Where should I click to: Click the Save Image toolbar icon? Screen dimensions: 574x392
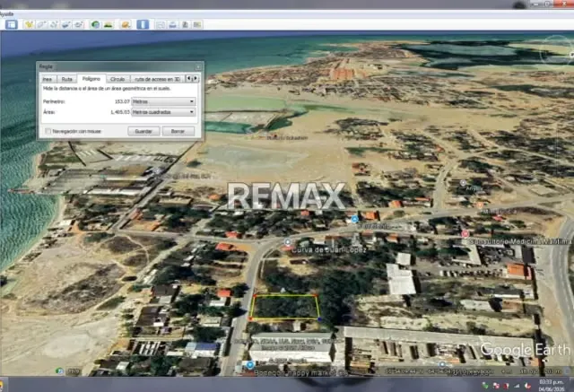[186, 25]
